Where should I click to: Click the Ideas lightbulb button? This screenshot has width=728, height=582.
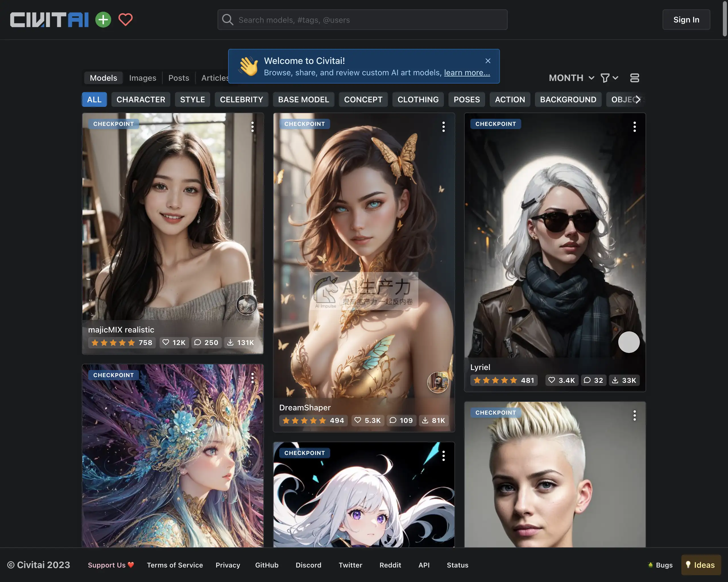pos(701,565)
